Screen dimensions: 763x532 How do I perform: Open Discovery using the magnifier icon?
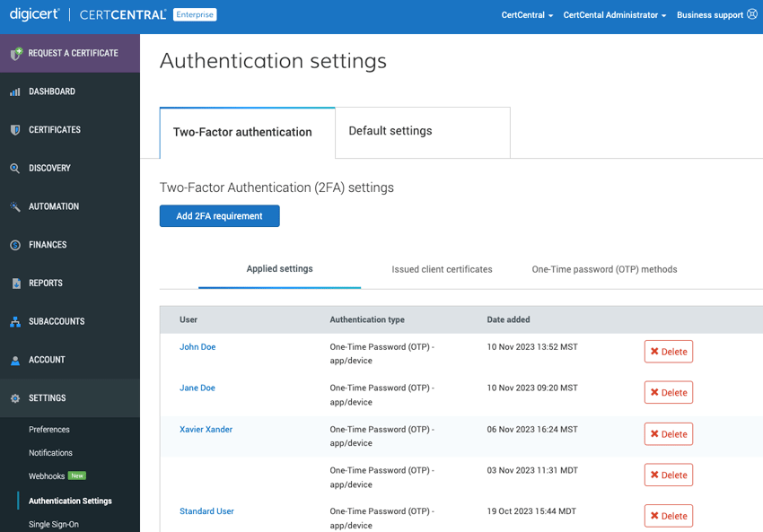17,168
